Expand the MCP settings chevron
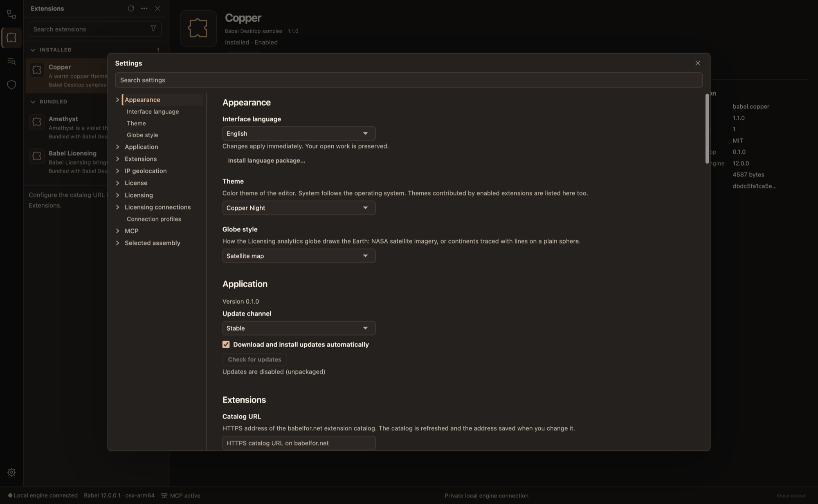The width and height of the screenshot is (818, 504). click(118, 231)
